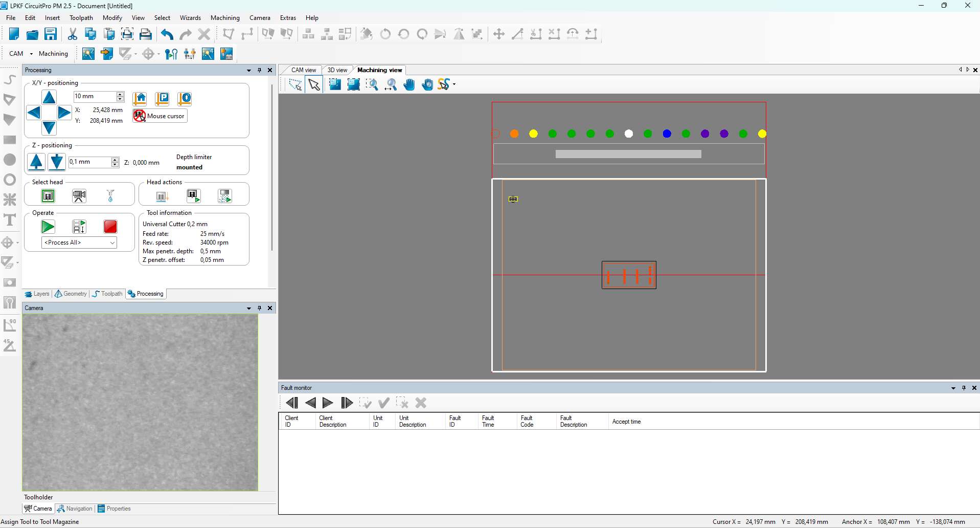Select the orange tool position circle
Screen dimensions: 980x528
pos(514,134)
